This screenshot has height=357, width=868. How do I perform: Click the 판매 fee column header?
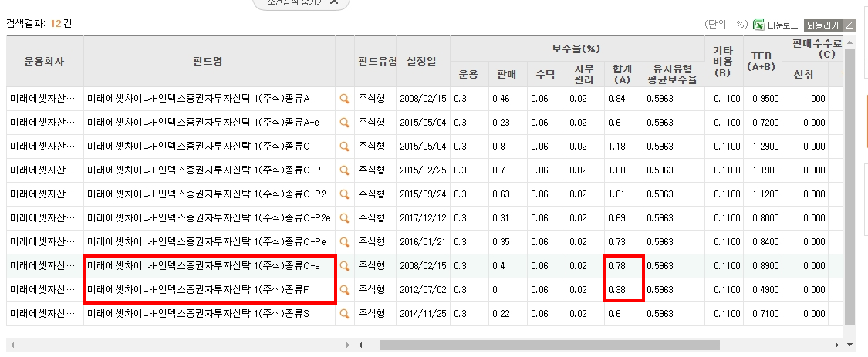pyautogui.click(x=508, y=74)
